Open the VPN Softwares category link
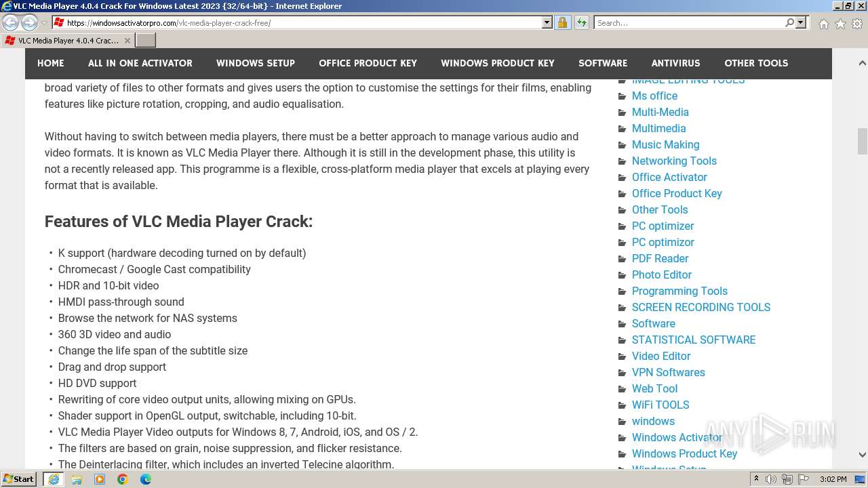This screenshot has width=868, height=488. pos(669,373)
